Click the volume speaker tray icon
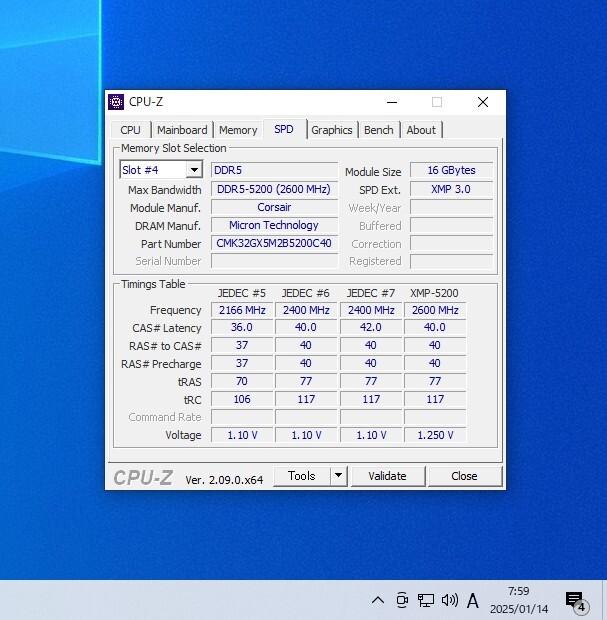Screen dimensions: 607x620 click(x=450, y=600)
